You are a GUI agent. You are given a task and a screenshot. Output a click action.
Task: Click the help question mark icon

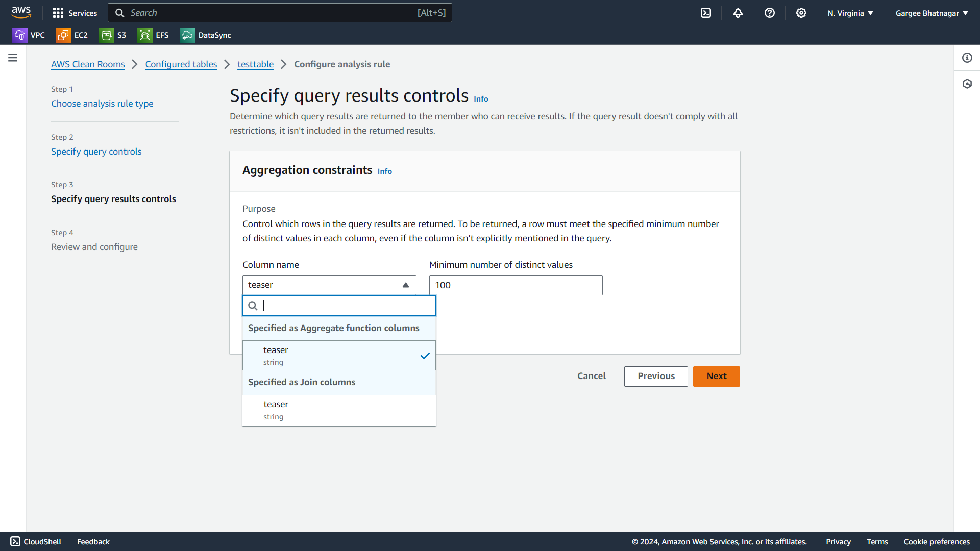coord(770,13)
